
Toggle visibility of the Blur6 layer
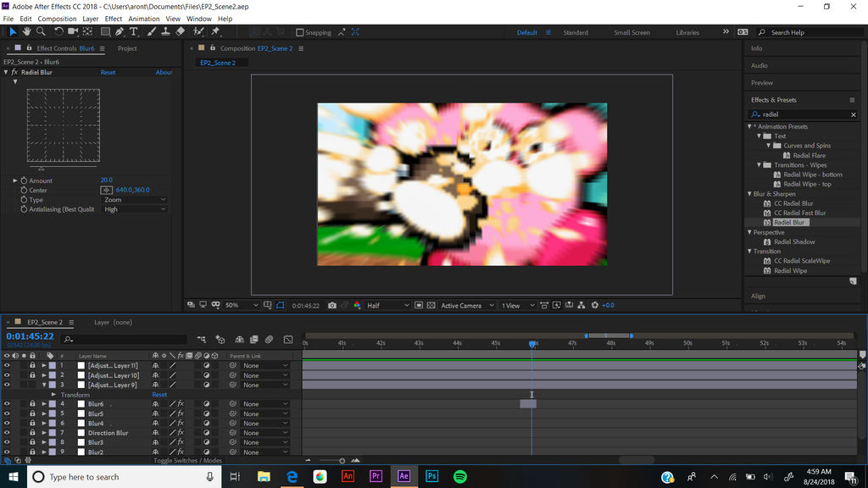(x=7, y=405)
